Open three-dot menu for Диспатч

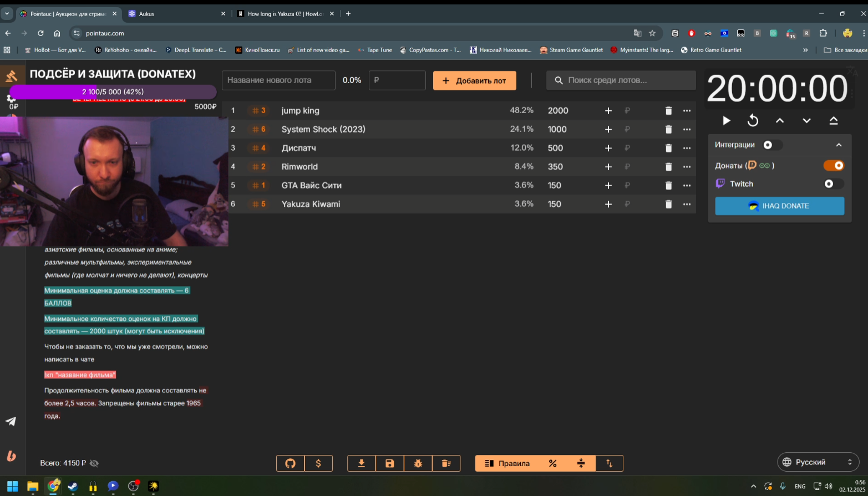[x=687, y=148]
